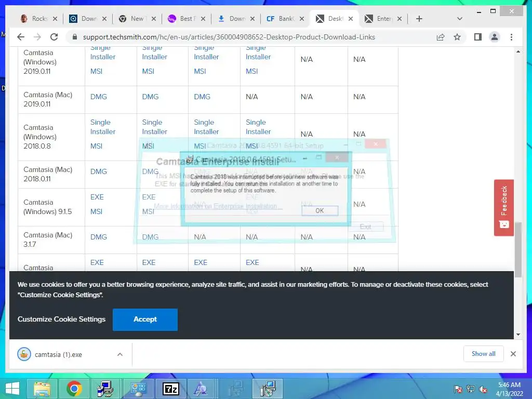Open the browser side panel
532x399 pixels.
pyautogui.click(x=478, y=37)
